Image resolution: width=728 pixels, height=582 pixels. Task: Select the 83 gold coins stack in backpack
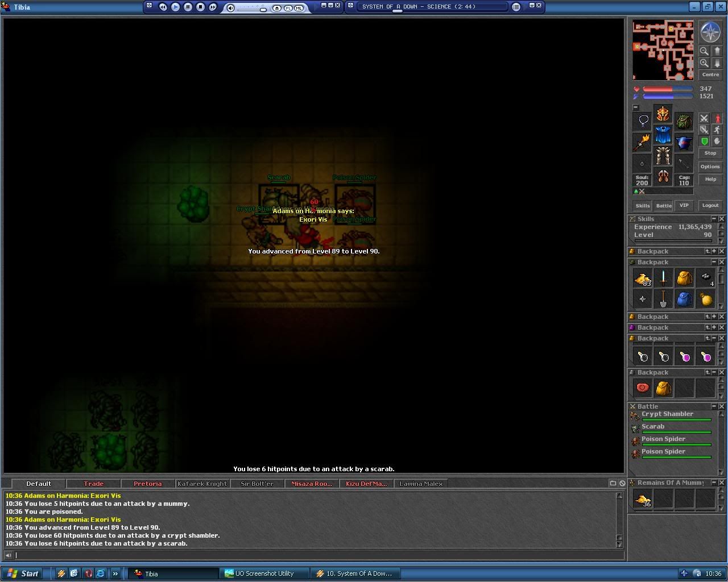tap(643, 278)
